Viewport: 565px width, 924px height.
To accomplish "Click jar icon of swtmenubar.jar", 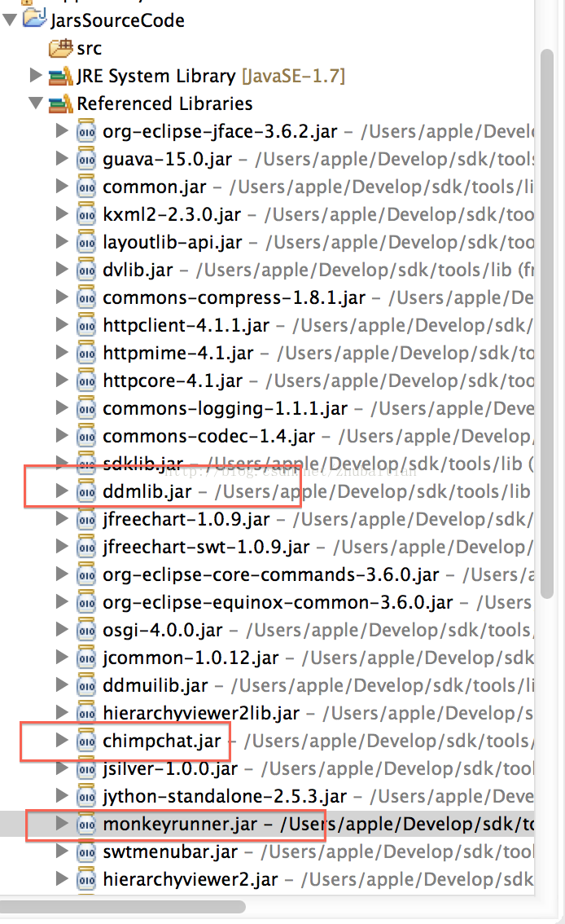I will [x=86, y=851].
